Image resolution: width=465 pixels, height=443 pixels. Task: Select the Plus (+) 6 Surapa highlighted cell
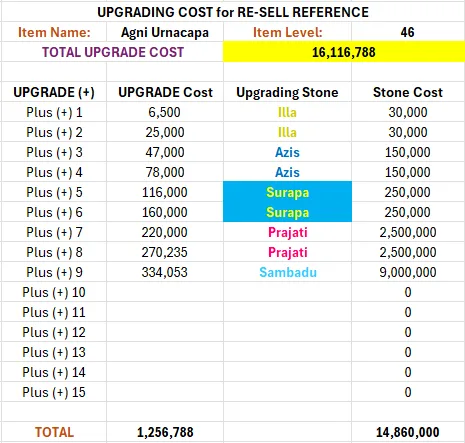point(287,212)
